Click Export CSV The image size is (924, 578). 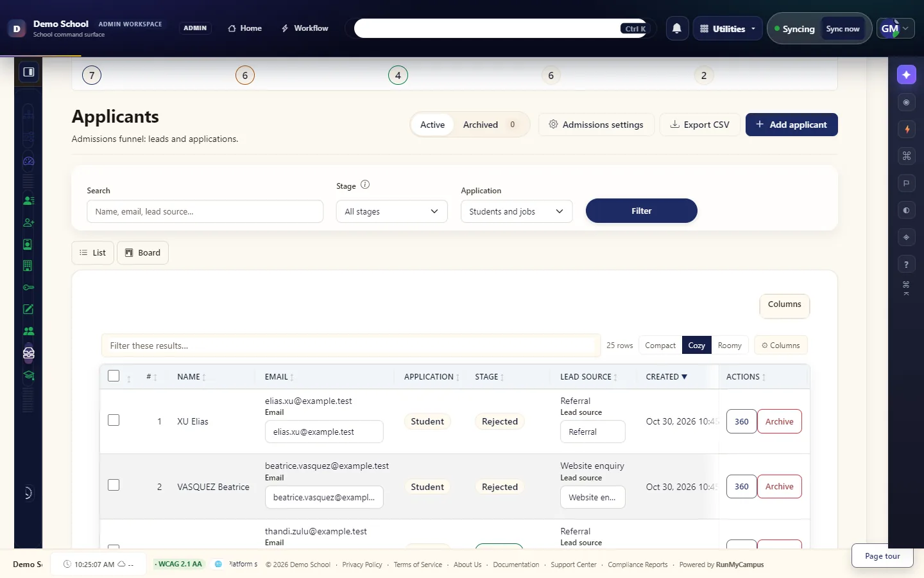pyautogui.click(x=699, y=125)
